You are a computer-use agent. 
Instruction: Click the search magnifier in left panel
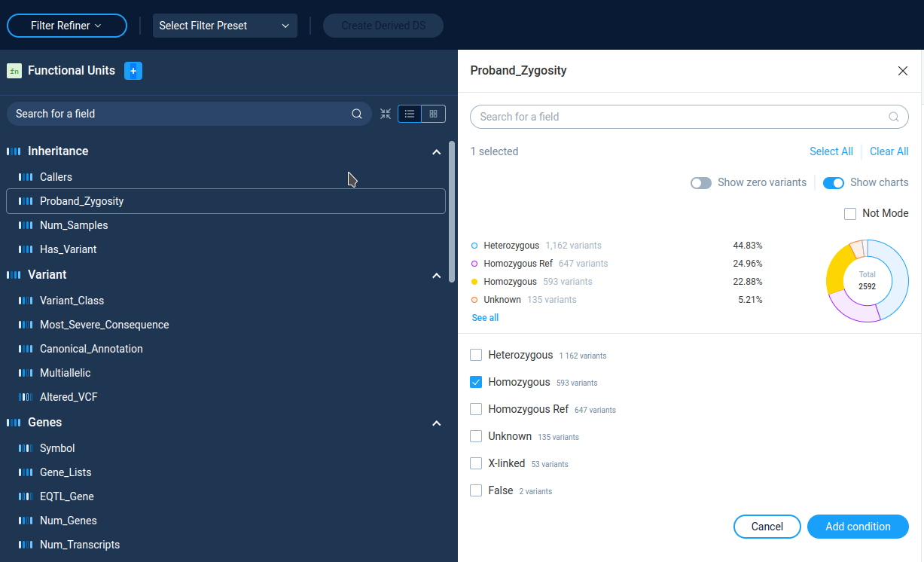tap(357, 114)
